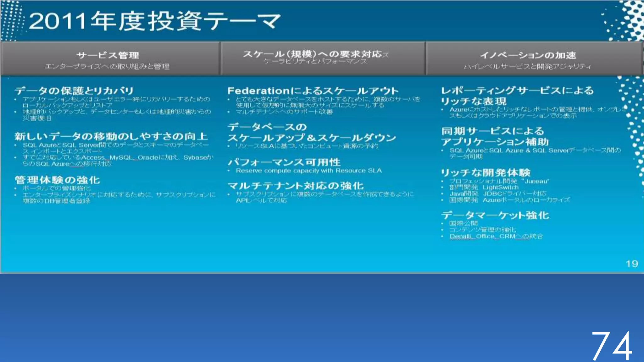This screenshot has width=644, height=362.
Task: Click the サービス管理 column header
Action: (108, 55)
